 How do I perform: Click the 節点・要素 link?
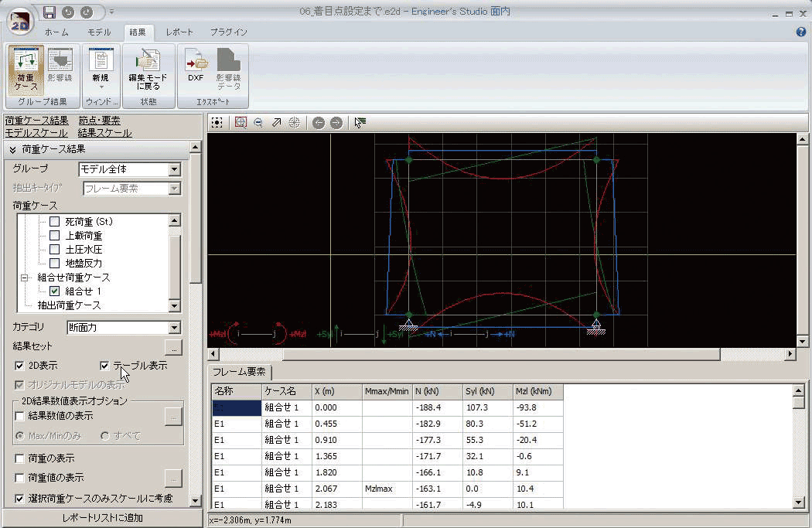click(x=100, y=121)
